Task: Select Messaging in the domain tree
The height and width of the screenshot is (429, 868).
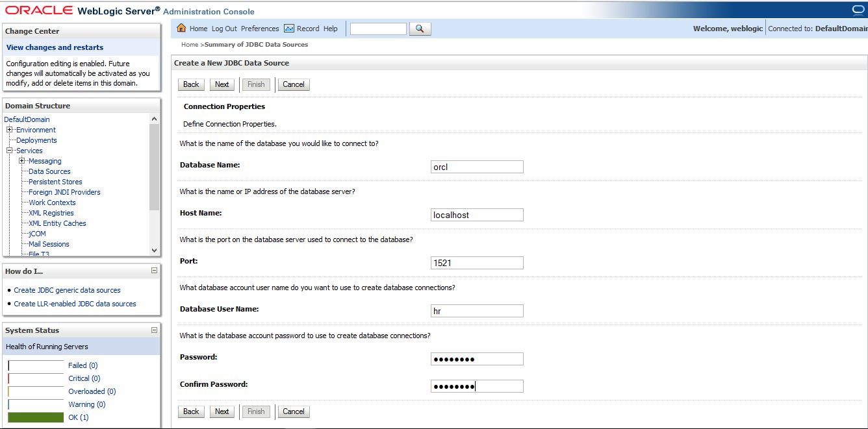Action: coord(45,161)
